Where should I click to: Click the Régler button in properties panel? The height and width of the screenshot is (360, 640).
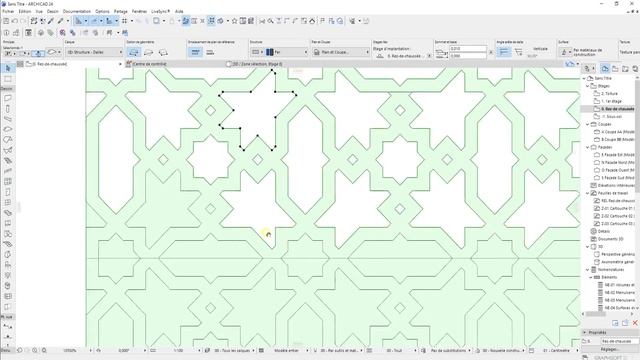point(610,349)
